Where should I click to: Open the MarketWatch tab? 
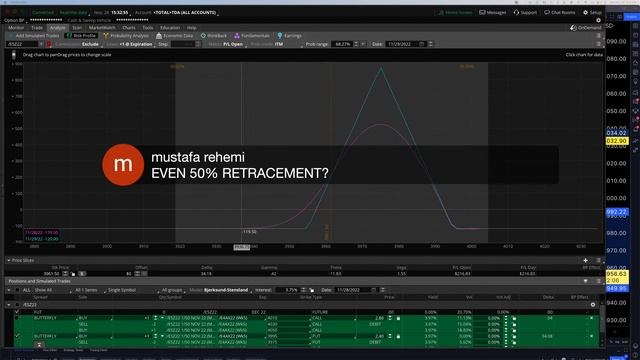(x=102, y=28)
